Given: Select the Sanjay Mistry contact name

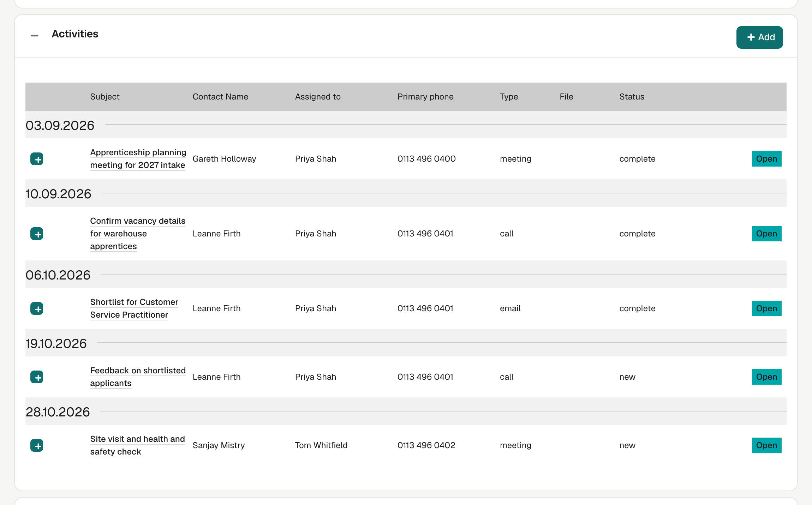Looking at the screenshot, I should (219, 445).
